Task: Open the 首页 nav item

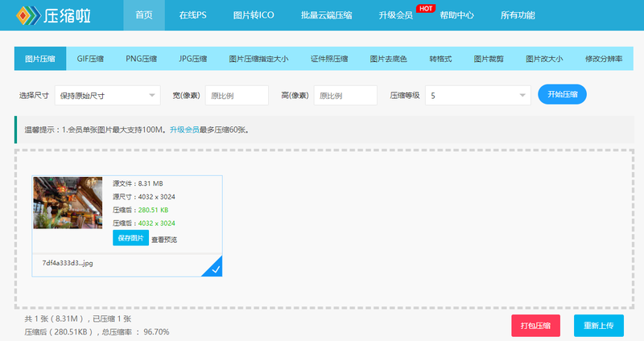Action: tap(144, 15)
